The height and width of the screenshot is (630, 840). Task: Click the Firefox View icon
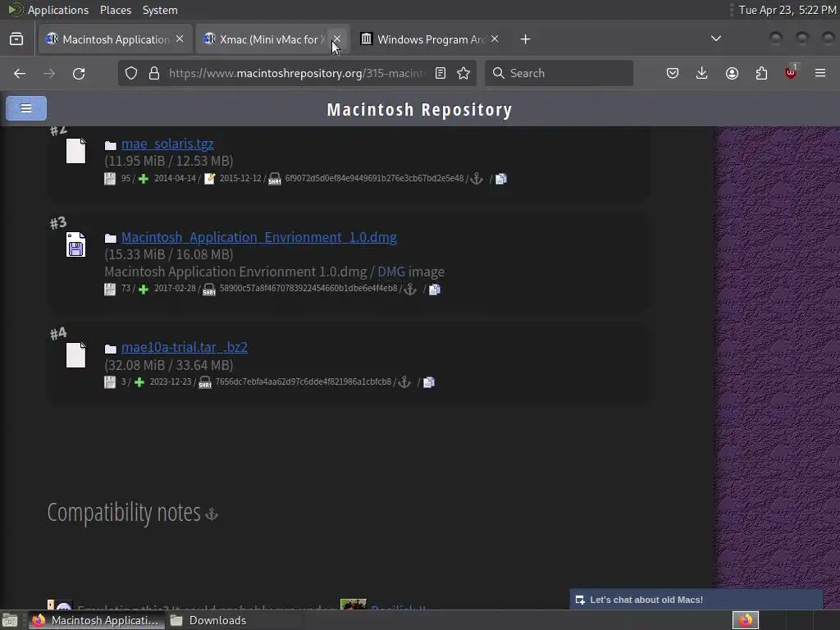coord(16,39)
